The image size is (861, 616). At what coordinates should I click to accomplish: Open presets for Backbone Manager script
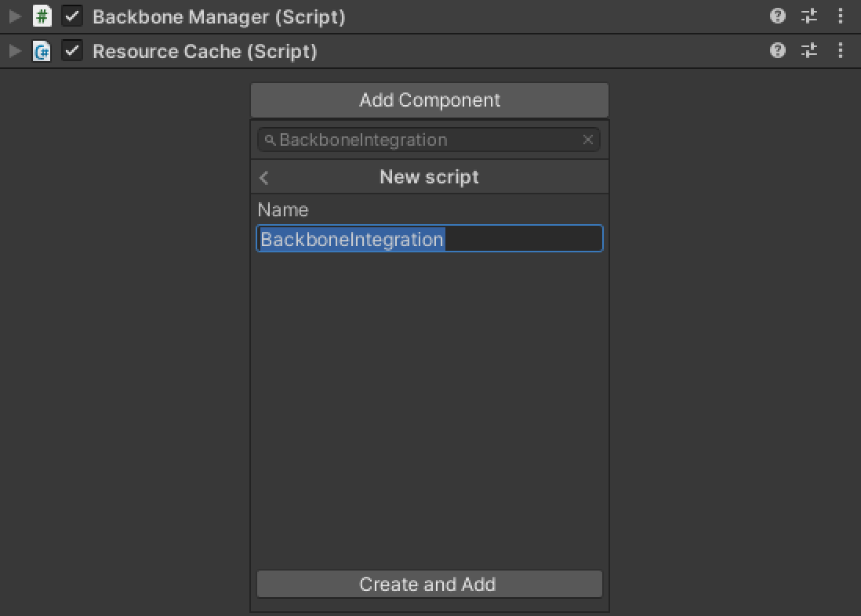809,16
